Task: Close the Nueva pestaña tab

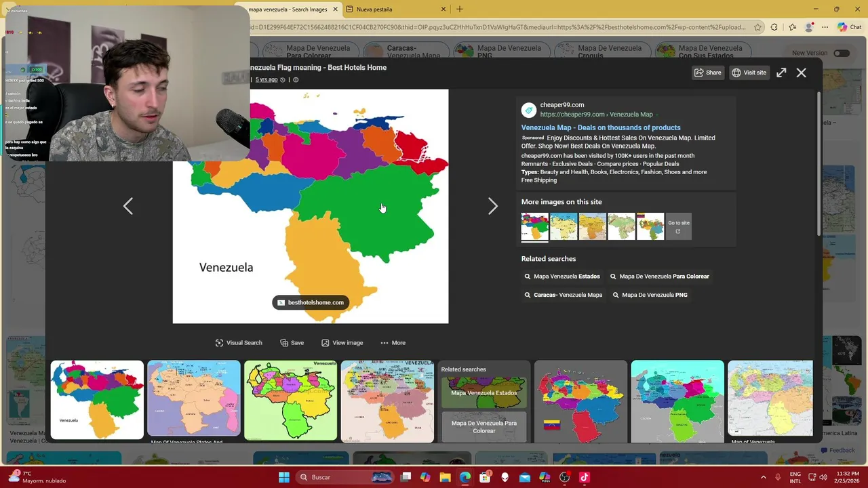Action: [x=443, y=9]
